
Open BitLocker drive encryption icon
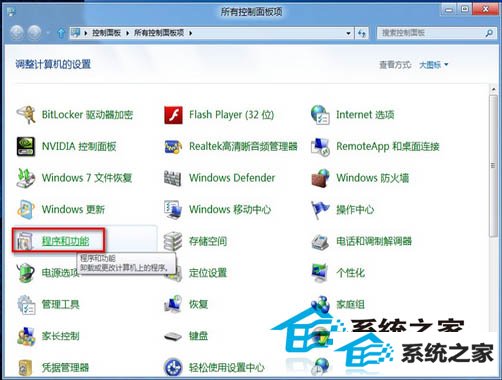(26, 115)
